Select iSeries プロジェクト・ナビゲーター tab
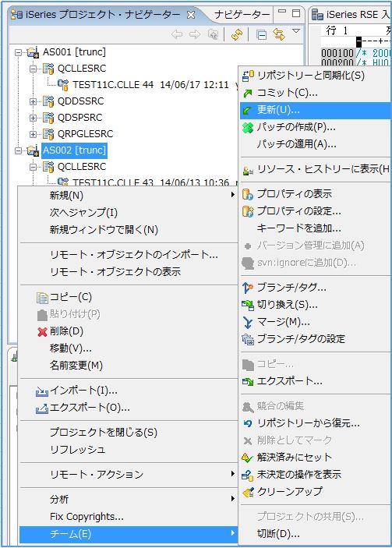 click(103, 15)
